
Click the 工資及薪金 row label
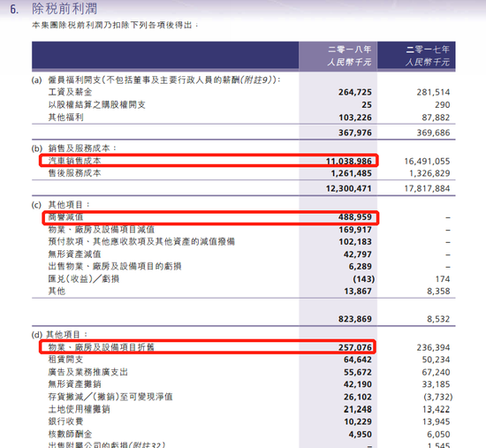coord(70,92)
